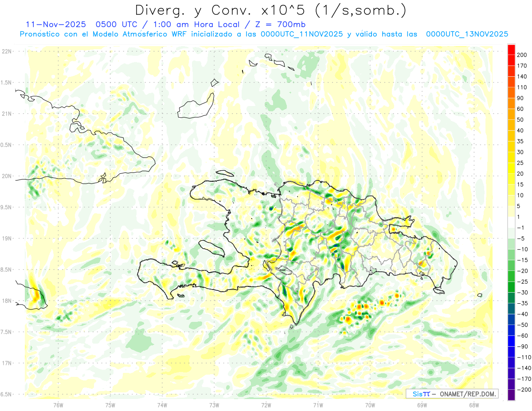This screenshot has height=411, width=532.
Task: Click the '19N' latitude label
Action: pos(7,239)
